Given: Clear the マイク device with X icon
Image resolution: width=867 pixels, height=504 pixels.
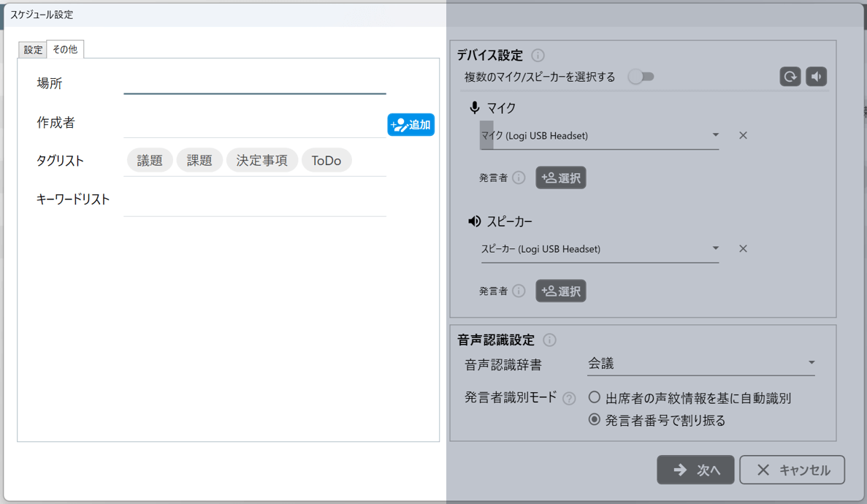Looking at the screenshot, I should [743, 135].
